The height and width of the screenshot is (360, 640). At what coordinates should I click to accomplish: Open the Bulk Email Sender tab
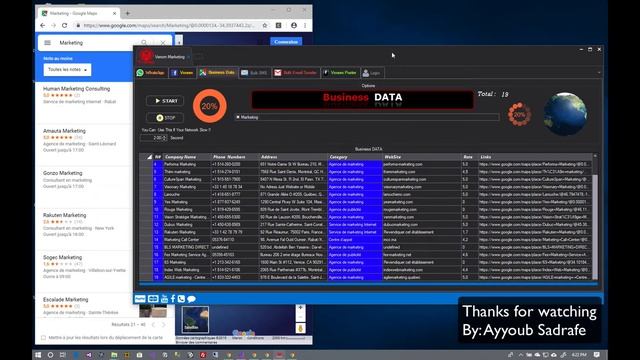click(x=296, y=73)
